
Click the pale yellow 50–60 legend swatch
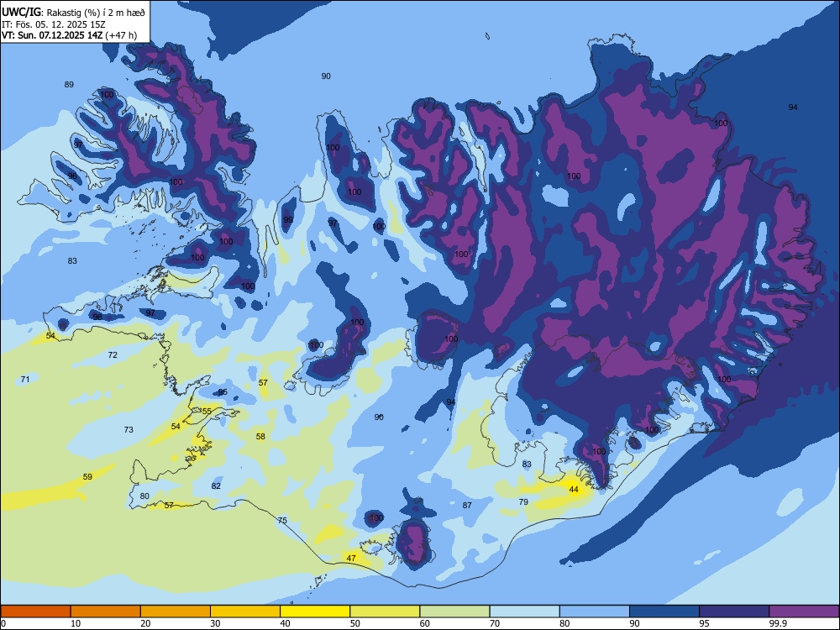[385, 612]
